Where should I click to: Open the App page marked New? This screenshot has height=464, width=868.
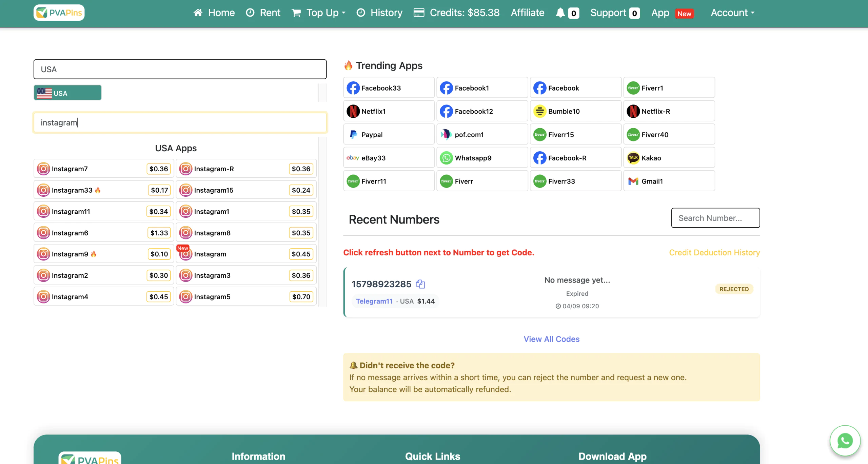pos(672,13)
